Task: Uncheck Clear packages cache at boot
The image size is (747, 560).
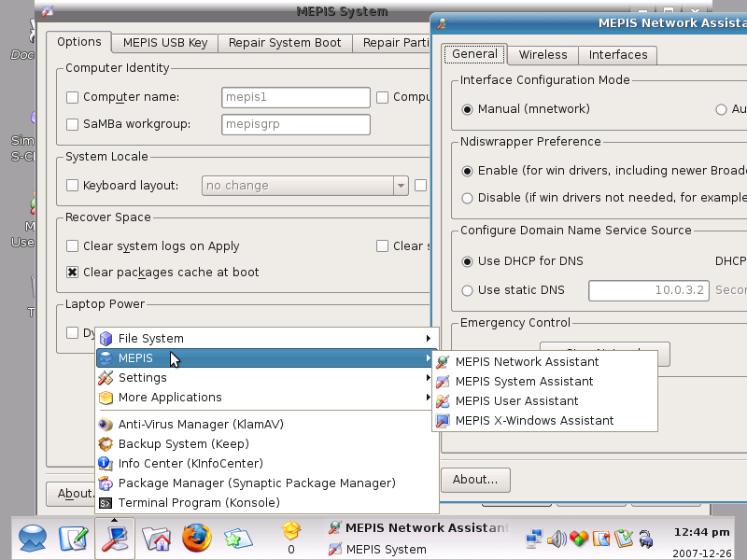Action: coord(73,272)
